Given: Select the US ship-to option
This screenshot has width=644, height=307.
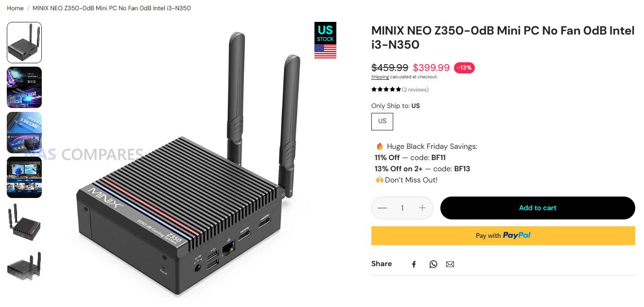Looking at the screenshot, I should pos(382,121).
